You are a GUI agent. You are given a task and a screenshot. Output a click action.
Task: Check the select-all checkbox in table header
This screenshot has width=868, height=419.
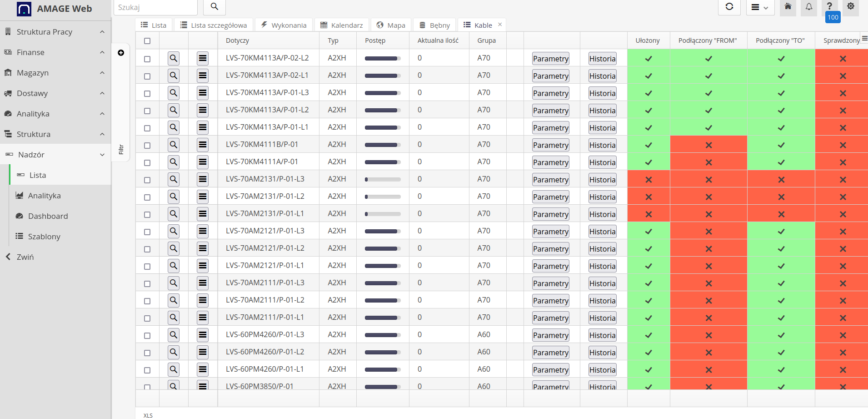pos(147,40)
